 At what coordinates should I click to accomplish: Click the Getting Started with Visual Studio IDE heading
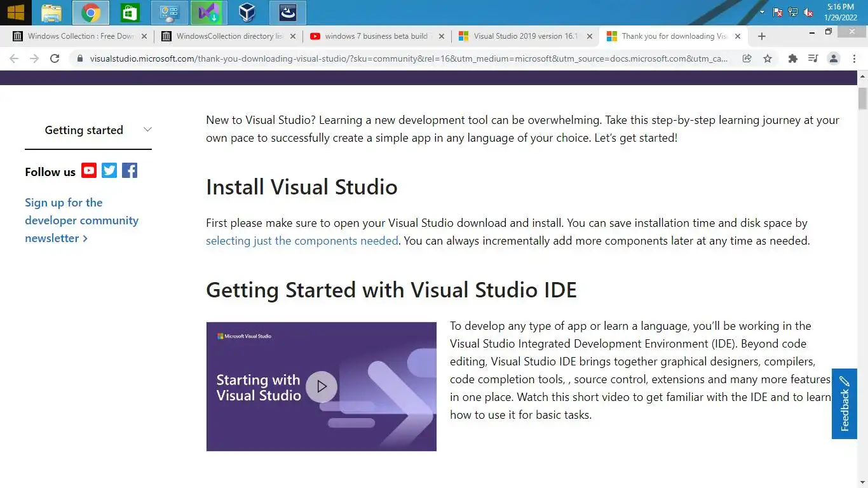[x=391, y=290]
